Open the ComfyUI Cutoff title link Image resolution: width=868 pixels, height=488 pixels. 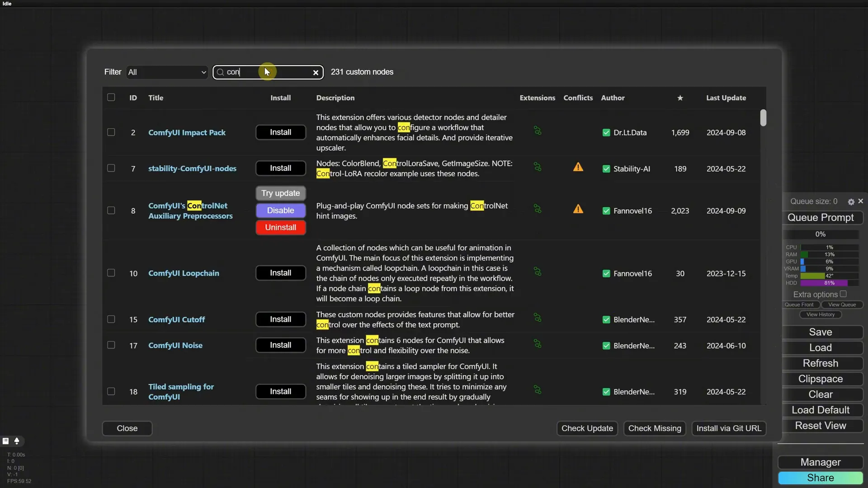pyautogui.click(x=176, y=319)
